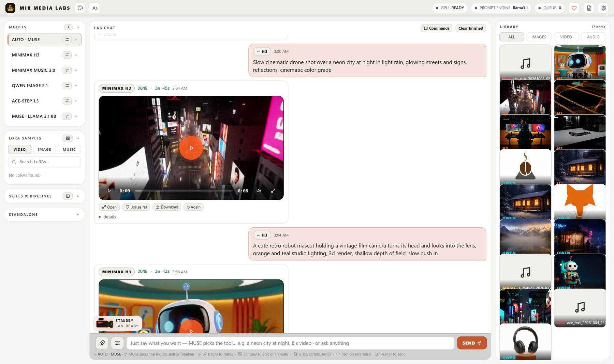
Task: Open settings sliders for ACE-Step 1.5
Action: point(67,101)
